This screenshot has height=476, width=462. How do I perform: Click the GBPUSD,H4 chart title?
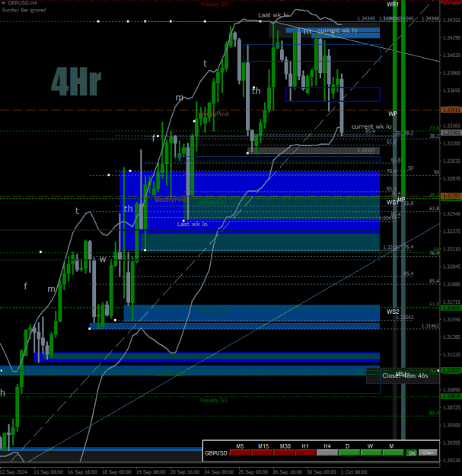[x=22, y=3]
